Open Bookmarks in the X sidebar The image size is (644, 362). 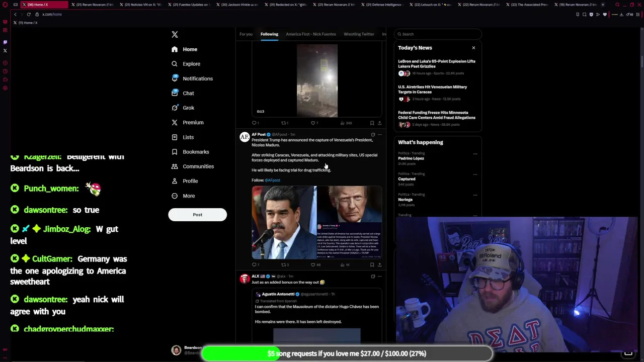click(190, 151)
